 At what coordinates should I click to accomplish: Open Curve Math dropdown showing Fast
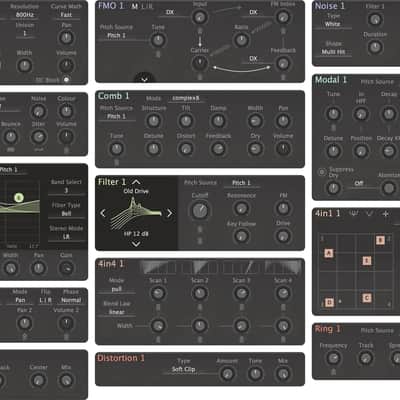tap(66, 15)
